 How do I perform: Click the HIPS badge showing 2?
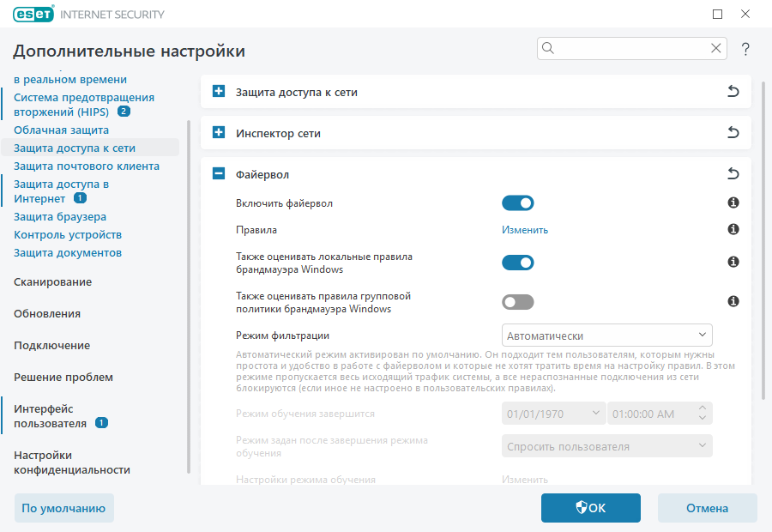[124, 112]
